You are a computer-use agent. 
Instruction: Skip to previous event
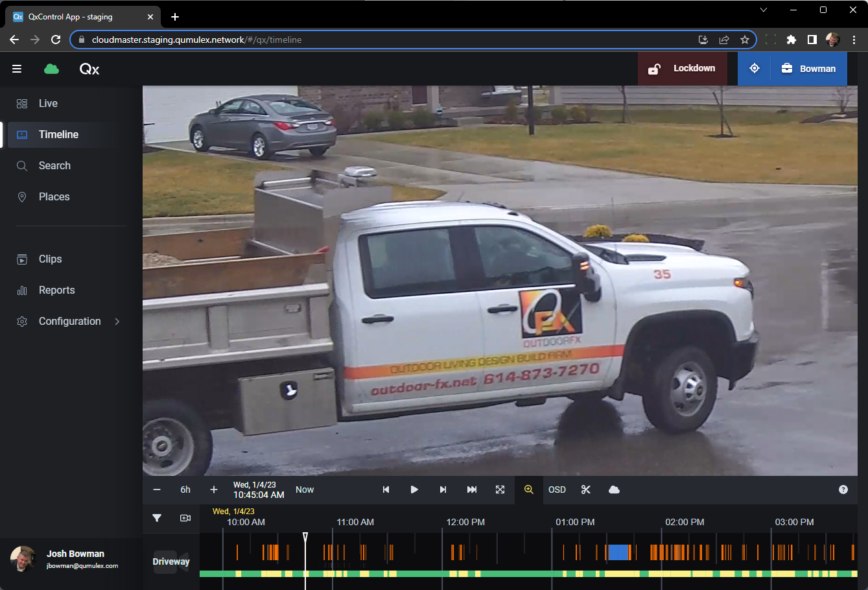[x=386, y=490]
